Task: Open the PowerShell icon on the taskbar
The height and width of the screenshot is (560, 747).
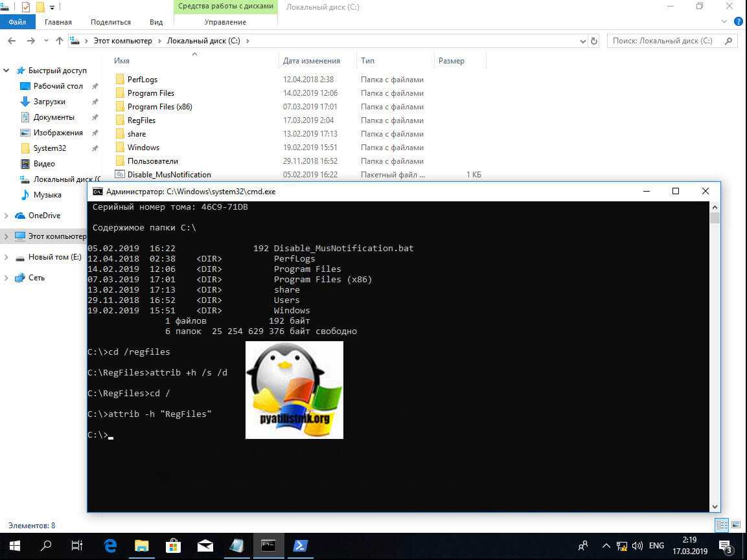Action: [x=301, y=546]
